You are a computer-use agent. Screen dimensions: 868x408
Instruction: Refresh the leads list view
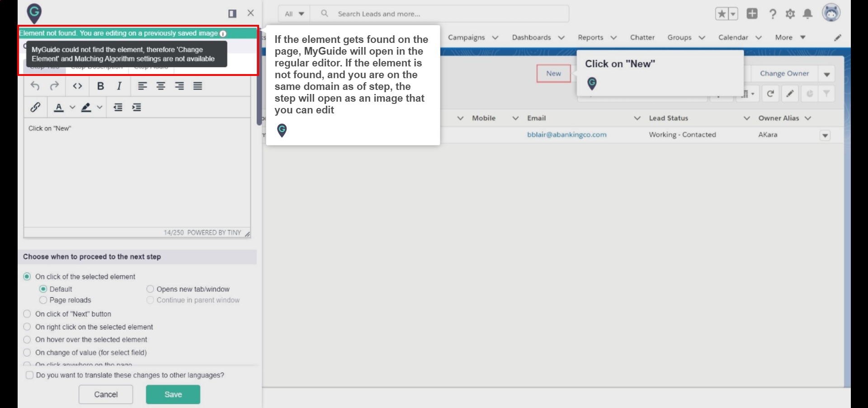coord(770,94)
